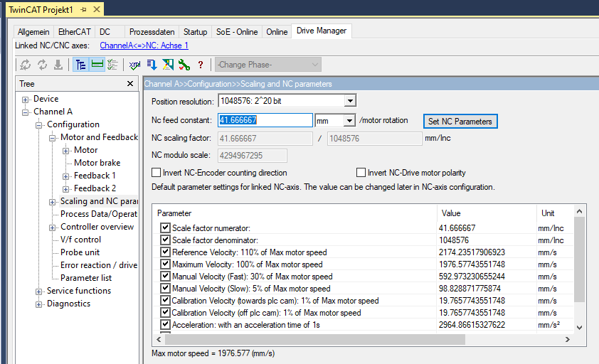The image size is (599, 364).
Task: Open ChannelA<=>NC: Achse 1 link
Action: coord(144,45)
